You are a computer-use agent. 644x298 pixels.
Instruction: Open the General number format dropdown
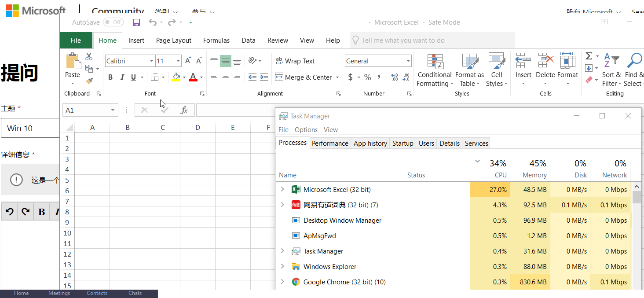click(408, 61)
